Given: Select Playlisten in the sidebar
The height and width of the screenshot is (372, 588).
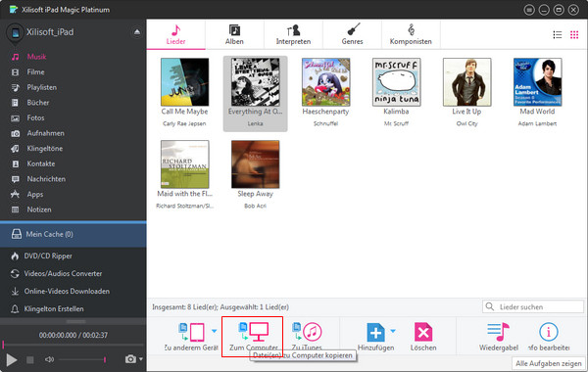Looking at the screenshot, I should click(x=41, y=87).
